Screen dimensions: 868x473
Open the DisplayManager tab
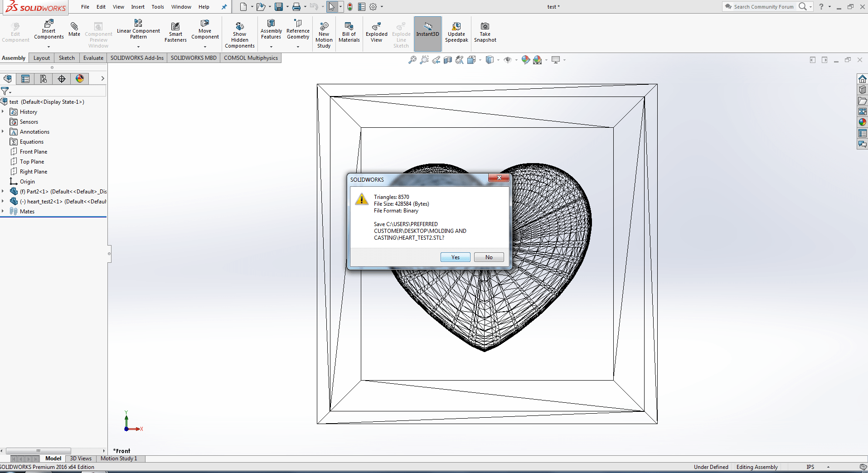click(80, 78)
